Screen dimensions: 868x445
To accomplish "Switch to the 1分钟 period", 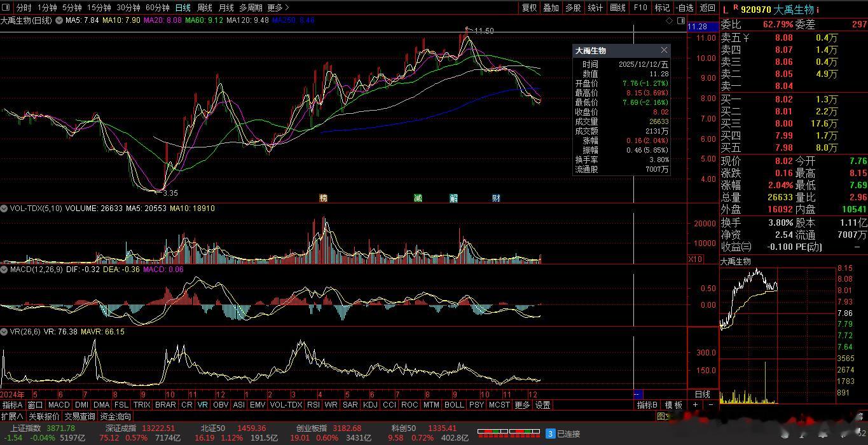I will [x=47, y=8].
